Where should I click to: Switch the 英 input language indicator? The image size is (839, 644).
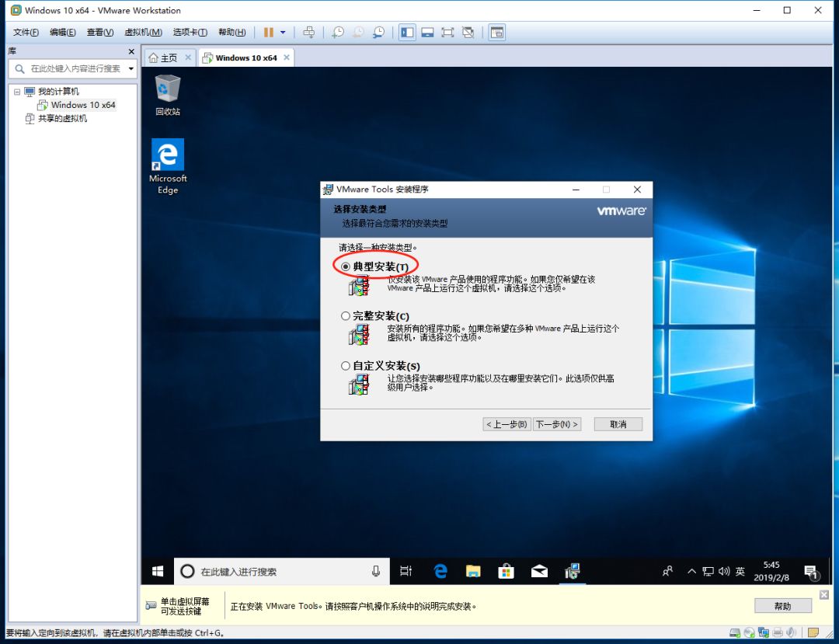740,571
